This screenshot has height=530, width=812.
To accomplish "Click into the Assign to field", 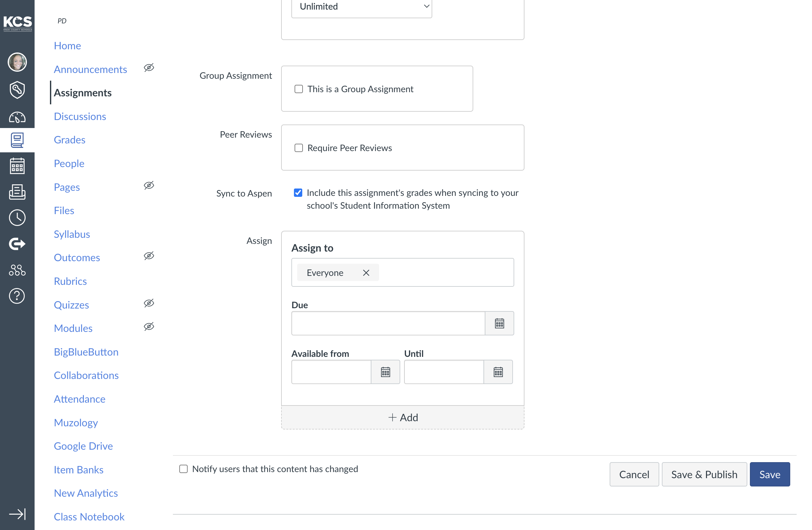I will pyautogui.click(x=402, y=272).
